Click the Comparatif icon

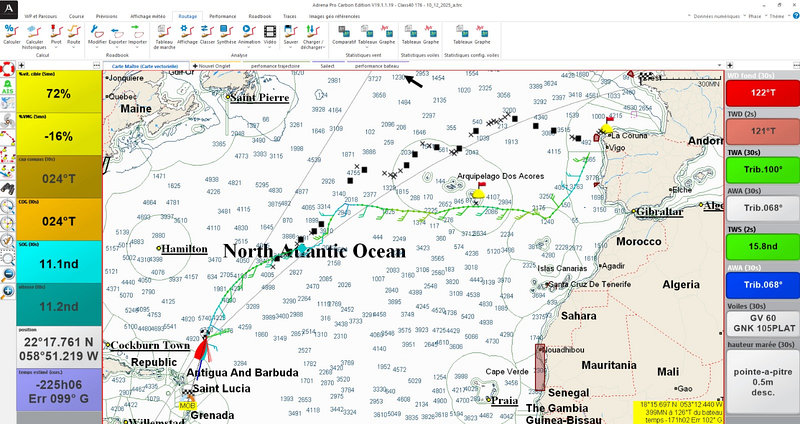click(x=344, y=32)
